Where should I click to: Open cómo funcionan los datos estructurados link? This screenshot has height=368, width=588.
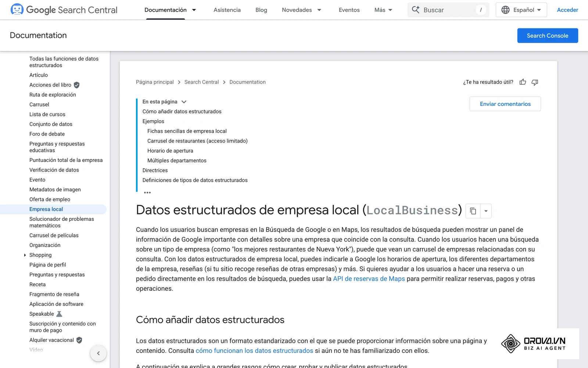click(x=254, y=351)
